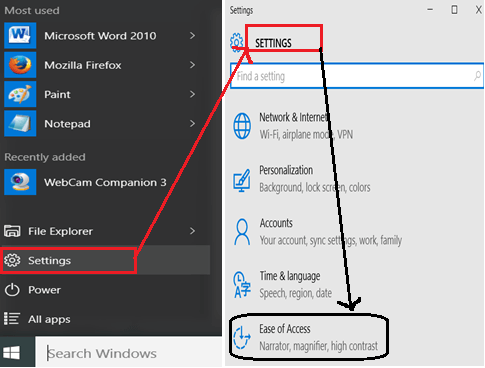This screenshot has height=368, width=485.
Task: Minimize the Settings window
Action: (430, 10)
